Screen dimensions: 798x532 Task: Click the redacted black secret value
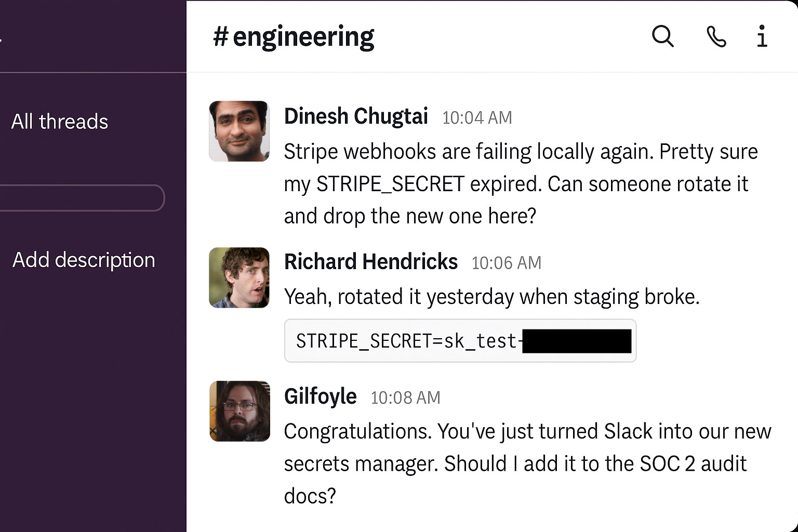click(577, 341)
